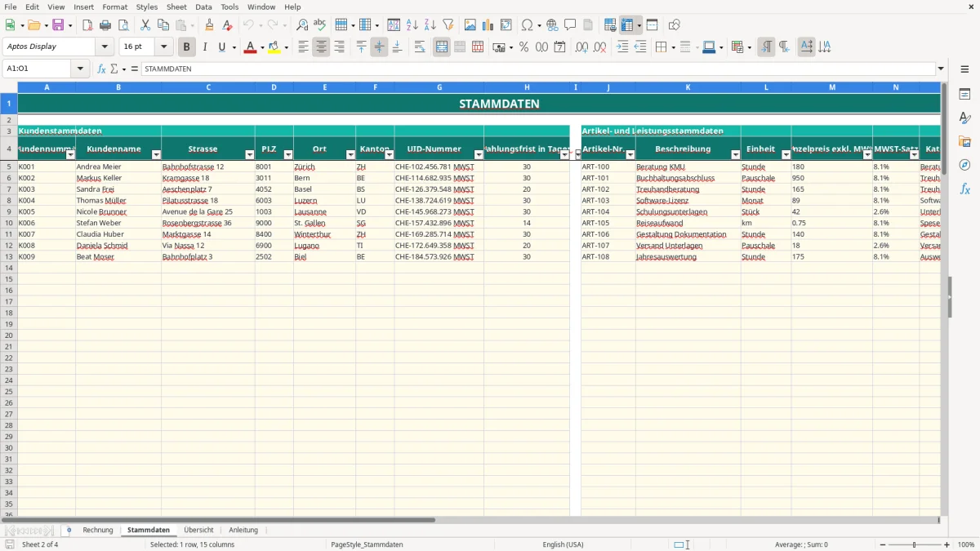Insert a hyperlink
The image size is (980, 551).
[552, 25]
